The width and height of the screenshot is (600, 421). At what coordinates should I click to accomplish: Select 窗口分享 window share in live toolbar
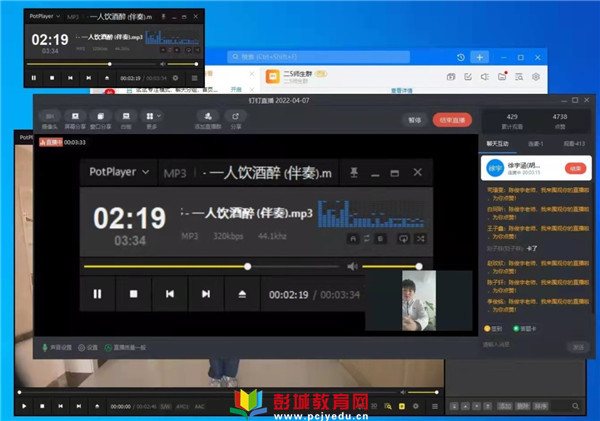[101, 120]
